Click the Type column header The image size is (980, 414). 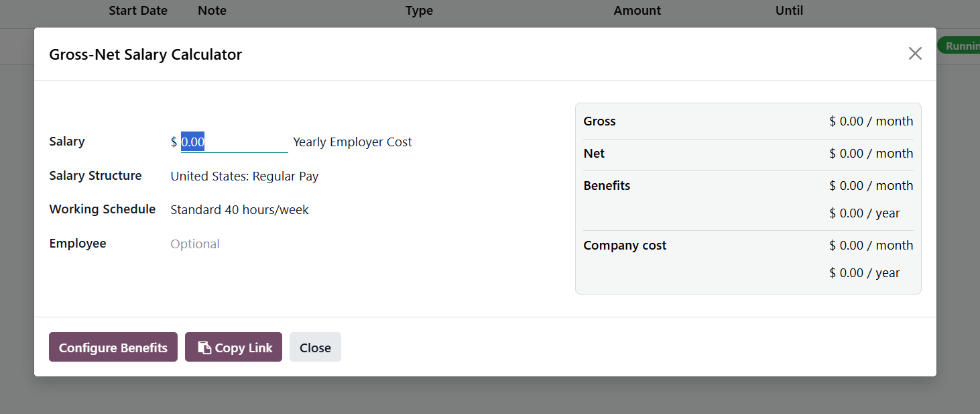point(419,11)
